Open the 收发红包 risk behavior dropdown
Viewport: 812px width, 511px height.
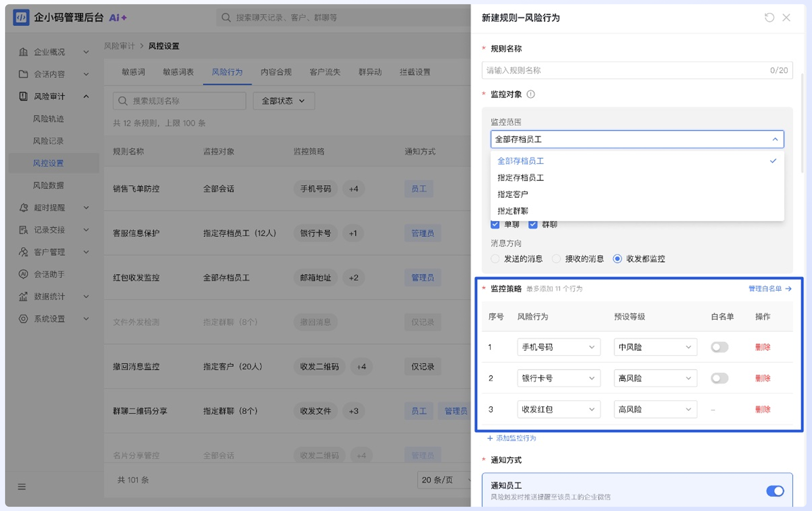[559, 409]
